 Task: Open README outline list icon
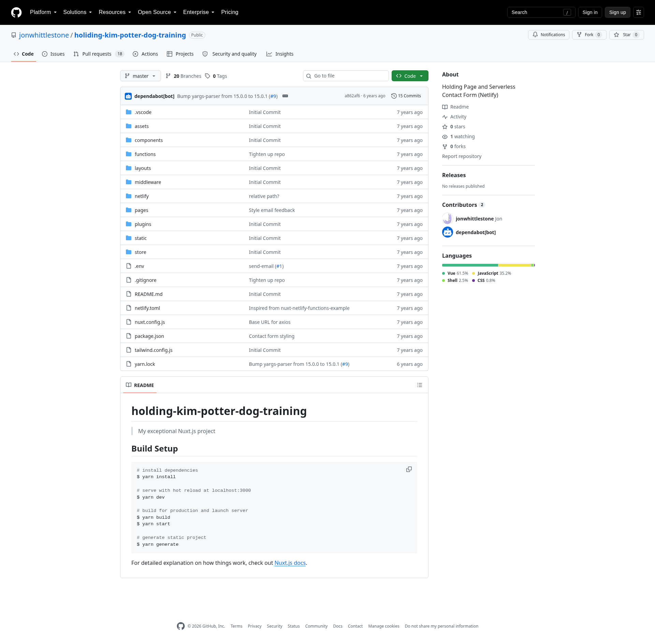point(420,385)
